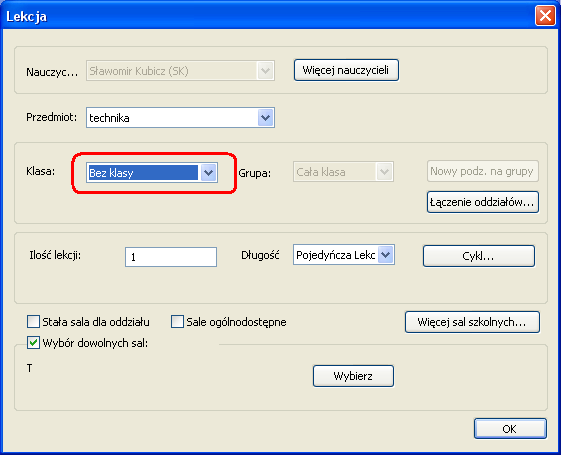Screen dimensions: 561x455
Task: Select the 'Bez klasy' highlighted text field
Action: tap(143, 173)
